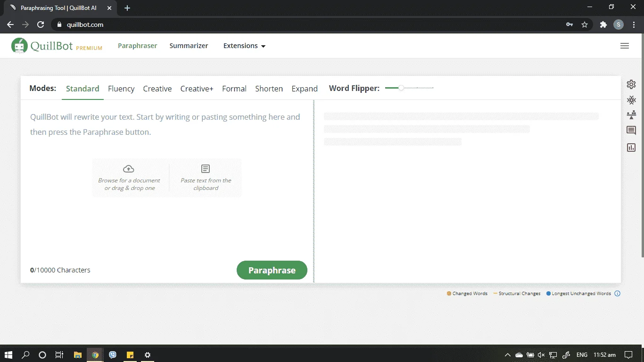
Task: Open the Summarizer page
Action: coord(189,46)
